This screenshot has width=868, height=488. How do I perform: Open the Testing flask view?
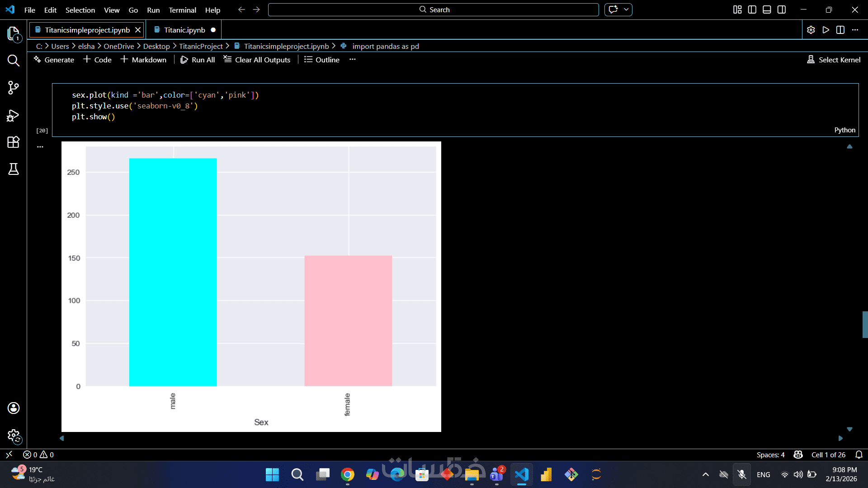14,169
